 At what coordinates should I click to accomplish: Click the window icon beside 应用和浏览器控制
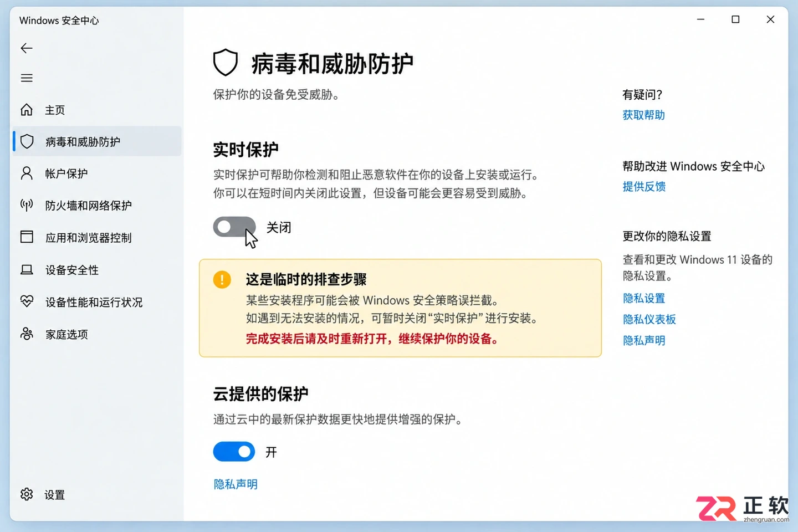click(x=27, y=237)
